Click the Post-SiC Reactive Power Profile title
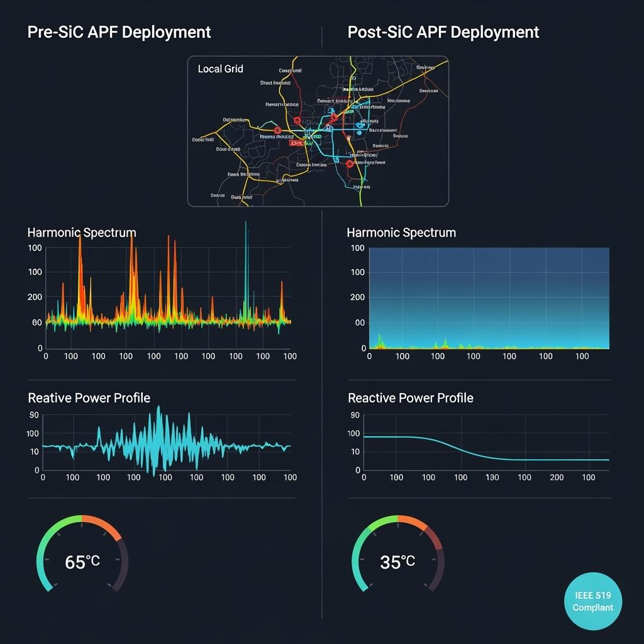Image resolution: width=644 pixels, height=644 pixels. 410,398
